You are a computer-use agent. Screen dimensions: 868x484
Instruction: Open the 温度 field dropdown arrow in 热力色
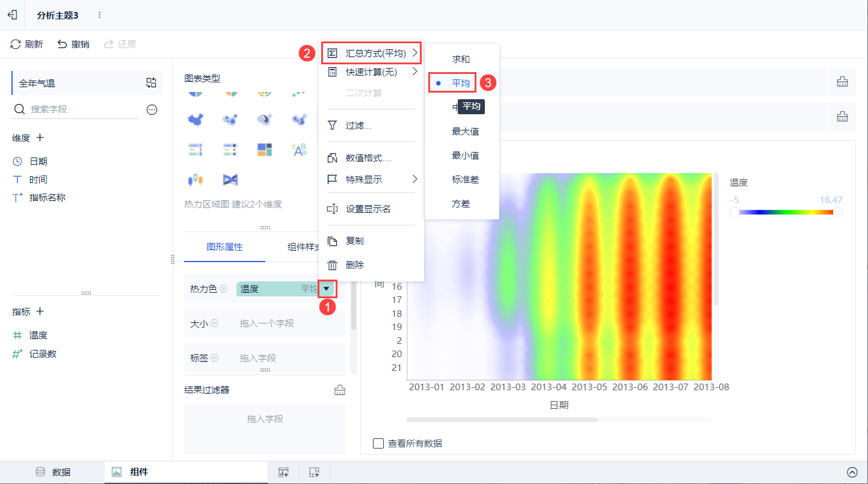326,289
